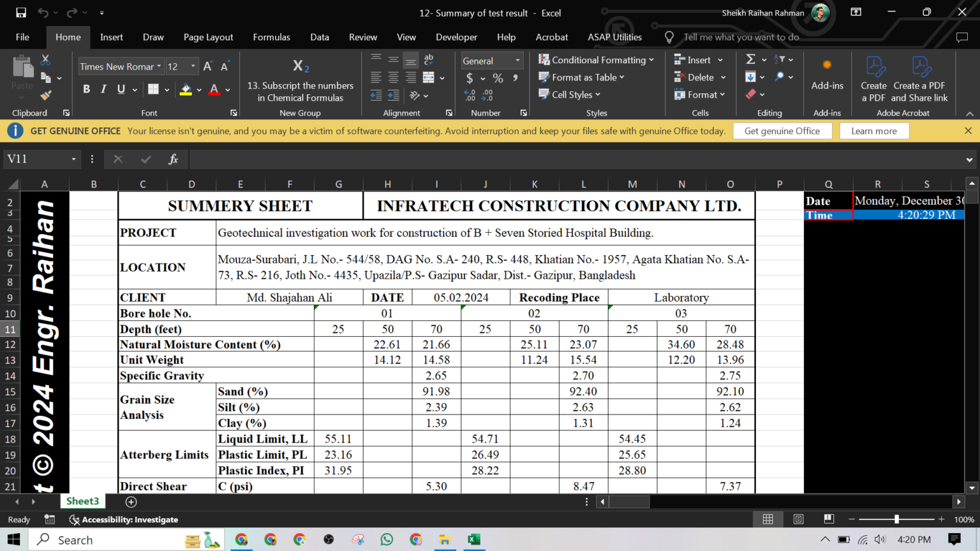Open the ASAP Utilities menu tab
The height and width of the screenshot is (551, 980).
click(x=614, y=37)
